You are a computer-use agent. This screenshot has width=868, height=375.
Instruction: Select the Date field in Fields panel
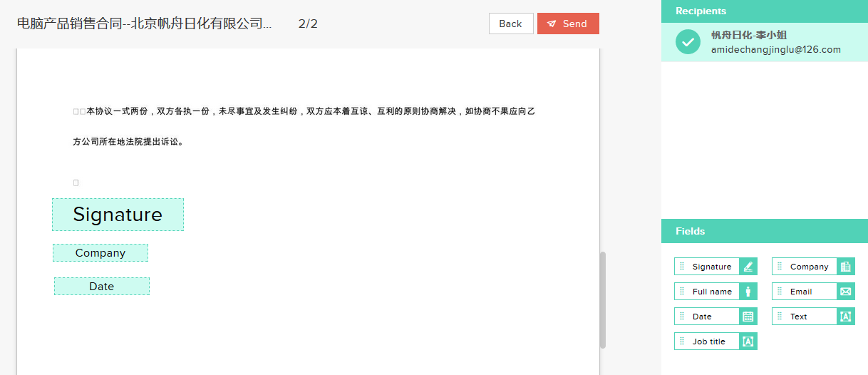715,317
